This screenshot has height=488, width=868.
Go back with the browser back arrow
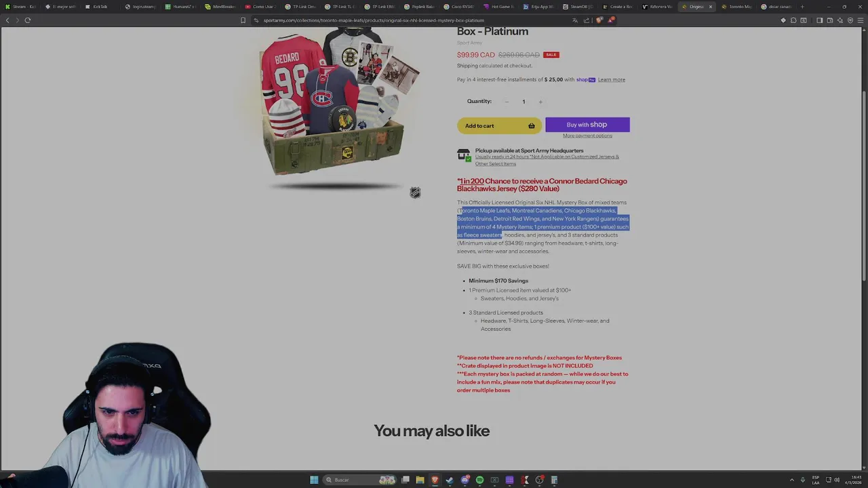pyautogui.click(x=7, y=20)
